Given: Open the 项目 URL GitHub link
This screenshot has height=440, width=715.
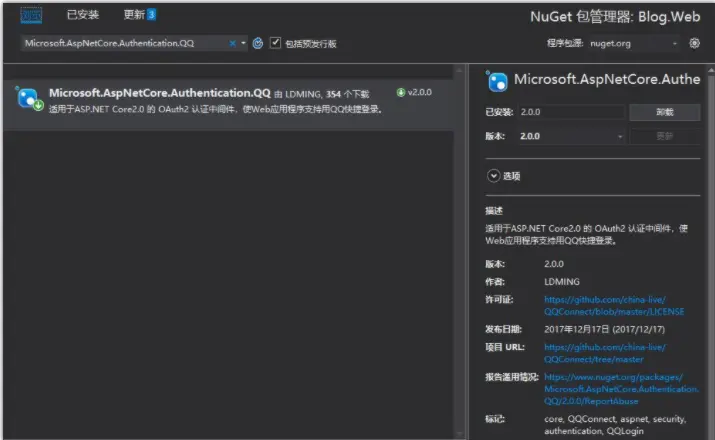Looking at the screenshot, I should [x=605, y=353].
